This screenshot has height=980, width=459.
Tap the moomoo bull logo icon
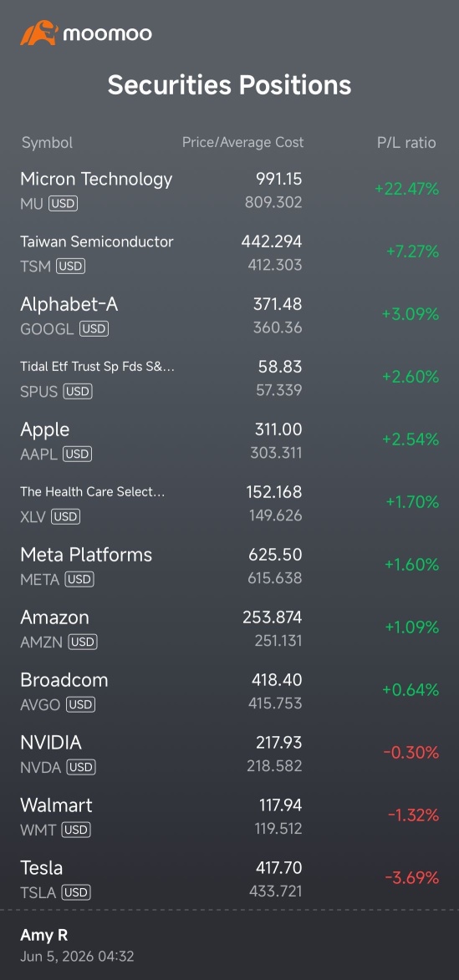39,33
